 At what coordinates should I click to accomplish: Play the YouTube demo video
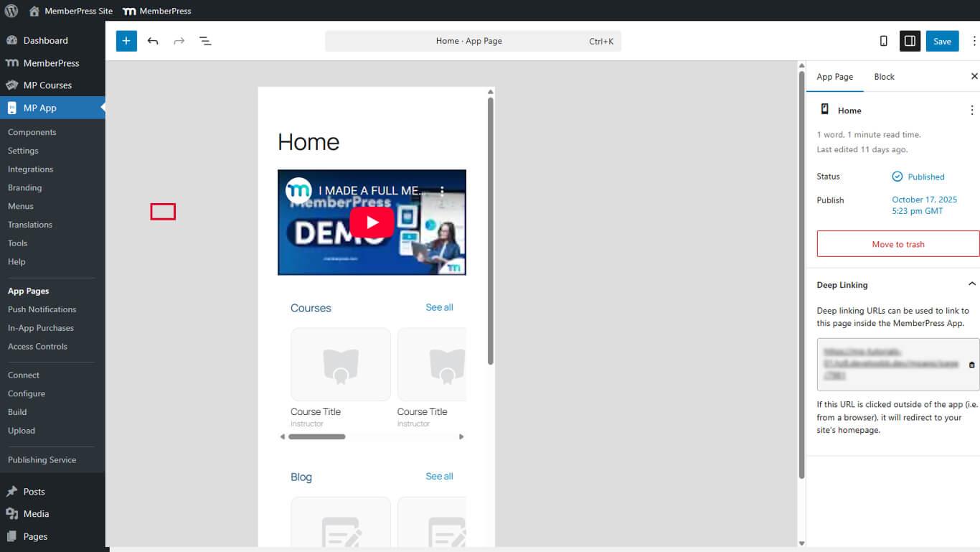372,222
